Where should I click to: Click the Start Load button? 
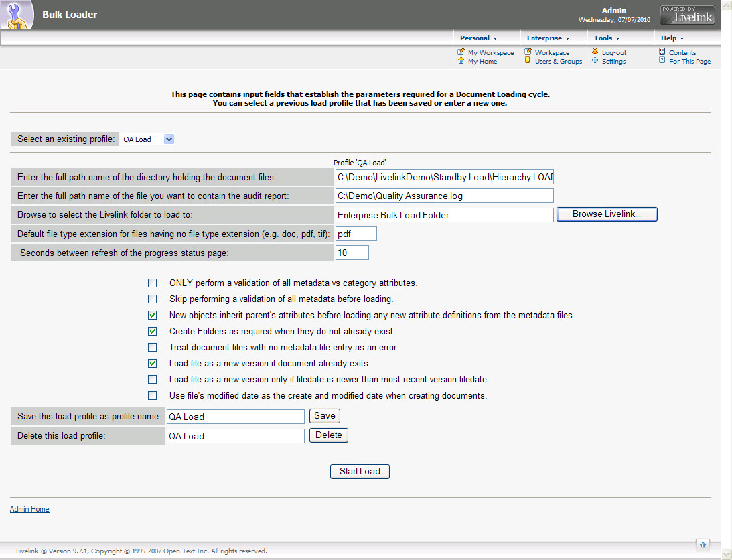coord(360,472)
